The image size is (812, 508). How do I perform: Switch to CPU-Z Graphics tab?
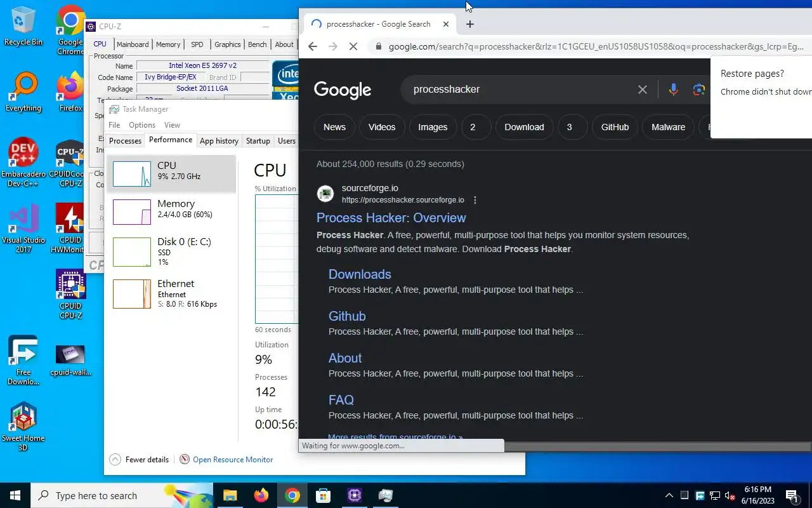pos(227,44)
